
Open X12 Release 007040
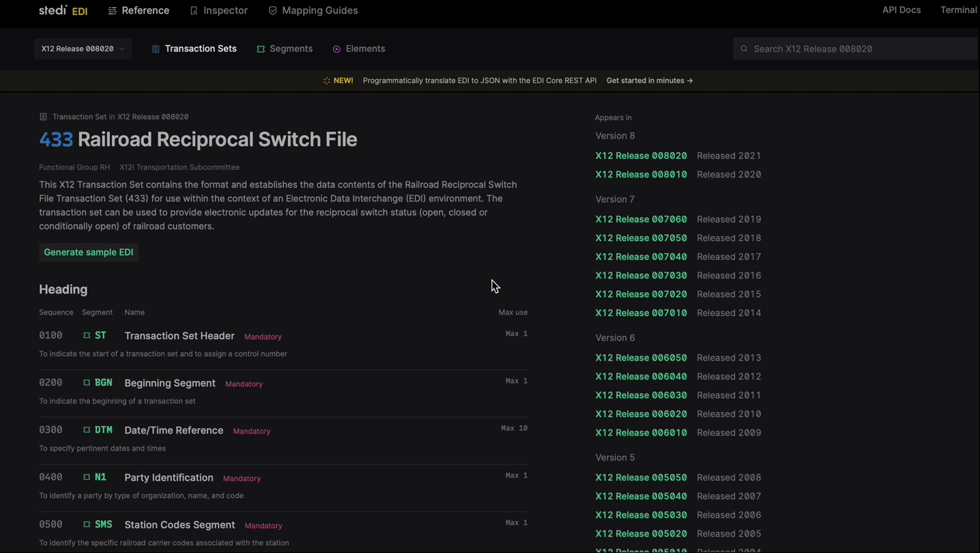641,257
